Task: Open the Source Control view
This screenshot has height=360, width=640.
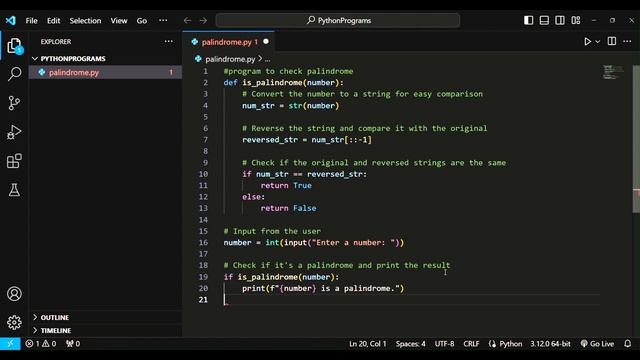Action: point(14,103)
